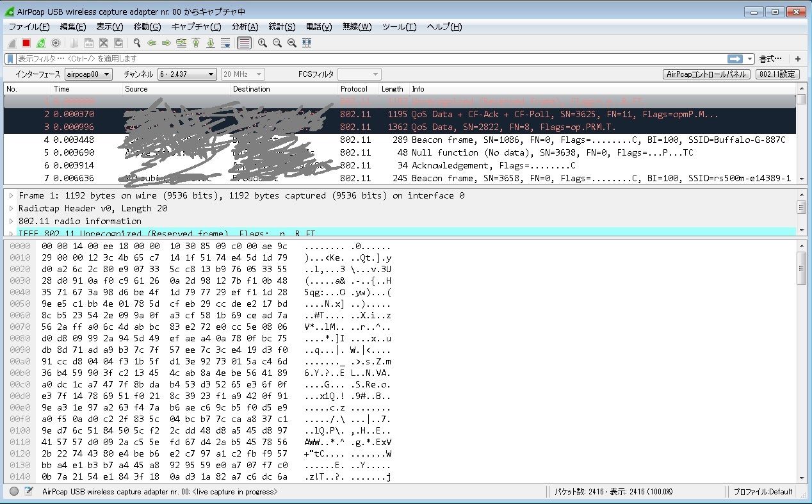Viewport: 812px width, 504px height.
Task: Reset text to normal size icon
Action: 292,43
